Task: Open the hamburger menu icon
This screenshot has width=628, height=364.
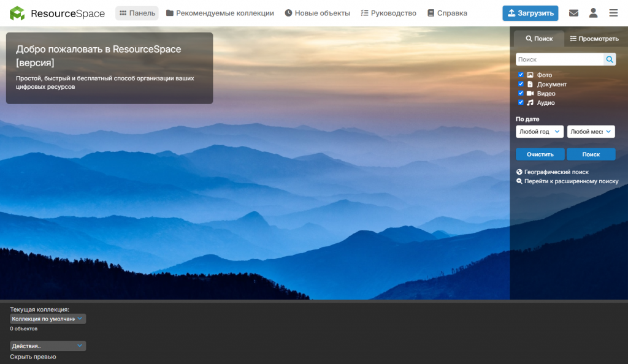Action: [x=613, y=13]
